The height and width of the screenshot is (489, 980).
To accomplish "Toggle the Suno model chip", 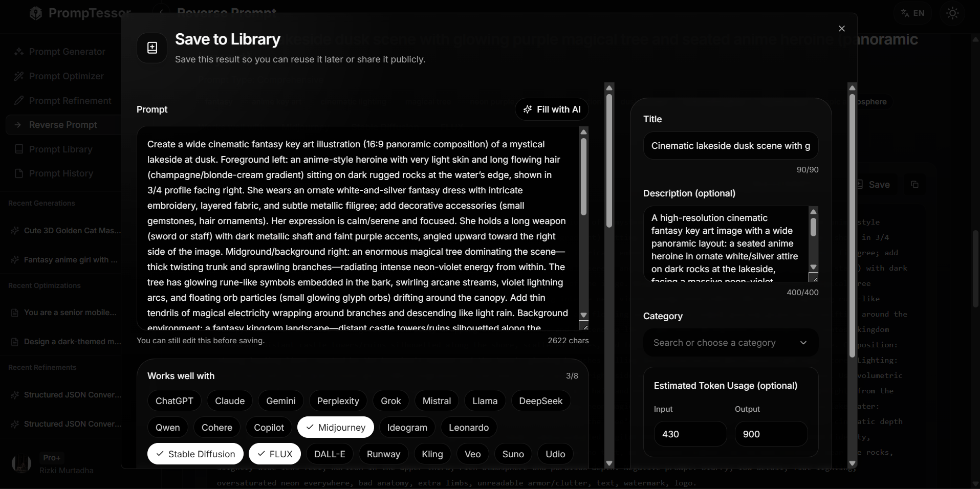I will (513, 454).
